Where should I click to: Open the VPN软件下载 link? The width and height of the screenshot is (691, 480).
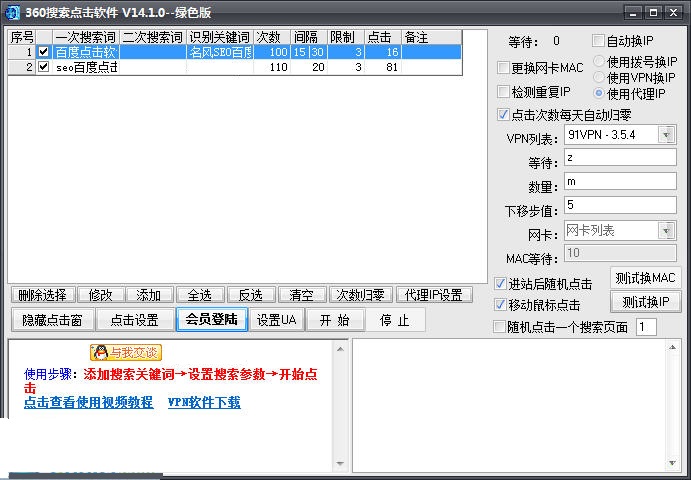click(x=204, y=402)
